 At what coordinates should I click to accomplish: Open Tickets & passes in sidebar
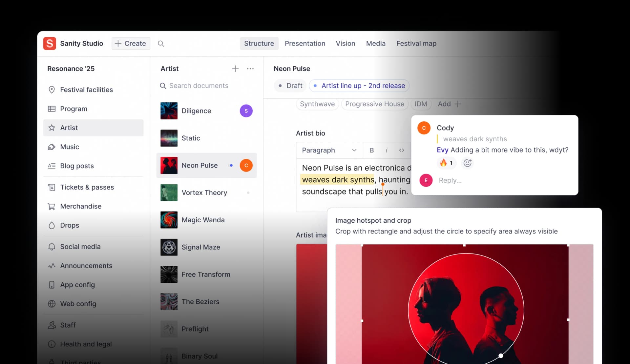pos(87,187)
